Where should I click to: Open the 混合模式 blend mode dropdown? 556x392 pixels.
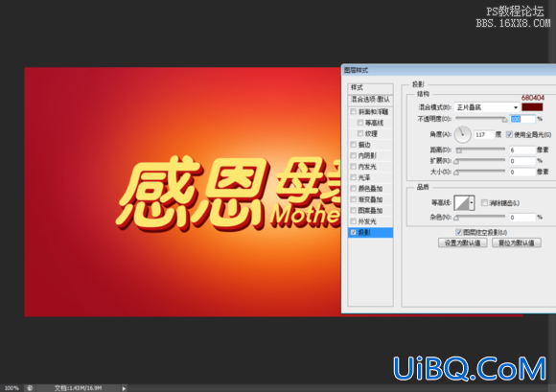tap(487, 107)
